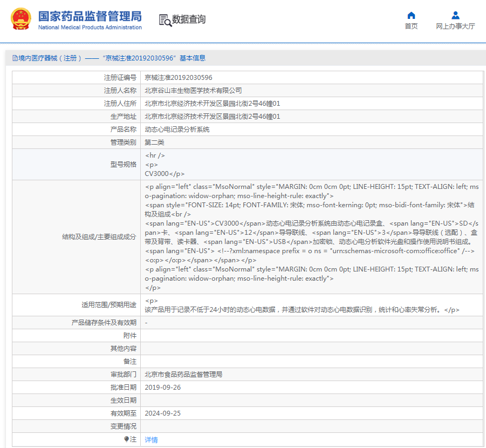
Task: Click the CV3000 model specification text
Action: (156, 174)
